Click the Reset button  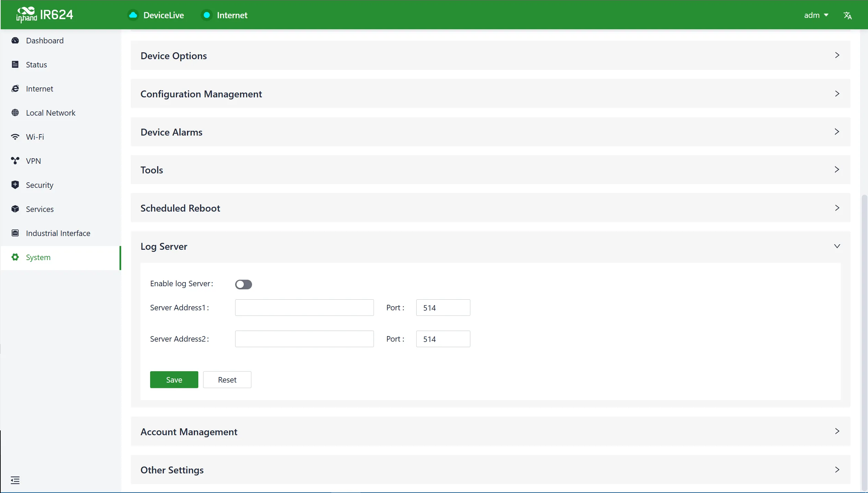(227, 379)
